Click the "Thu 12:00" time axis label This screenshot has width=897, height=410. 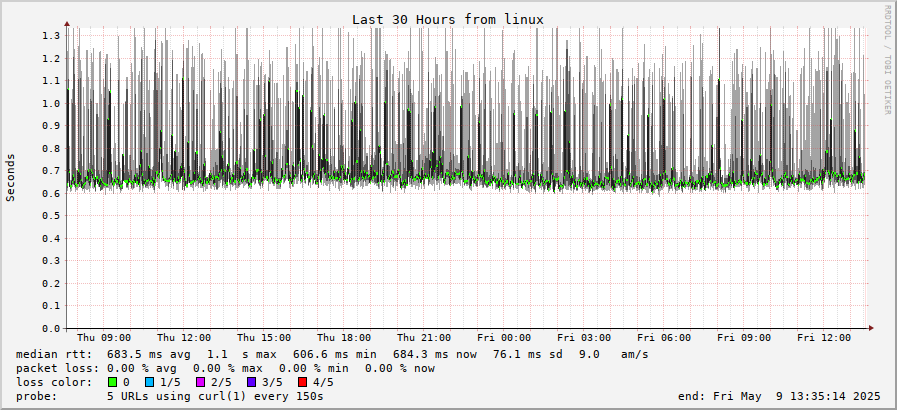[184, 338]
